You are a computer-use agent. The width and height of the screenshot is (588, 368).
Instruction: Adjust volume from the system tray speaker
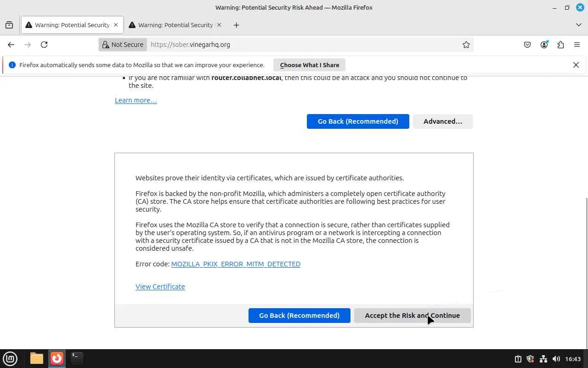pos(556,359)
